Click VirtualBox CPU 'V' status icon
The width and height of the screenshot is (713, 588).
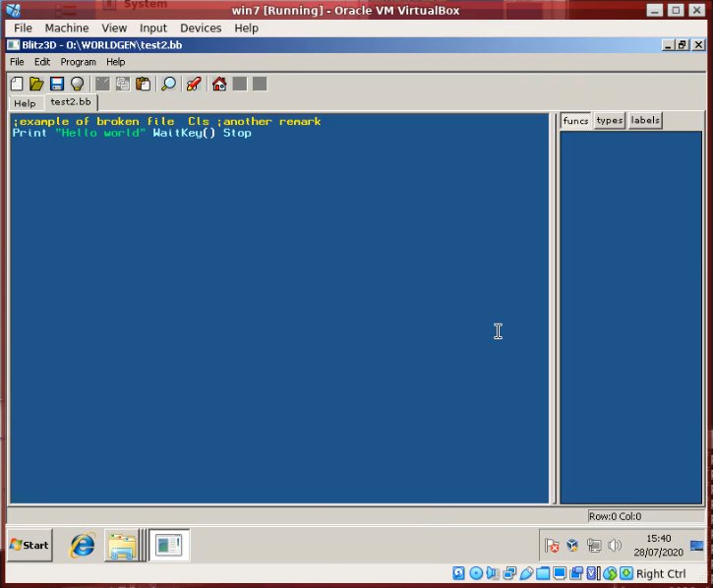pos(593,573)
